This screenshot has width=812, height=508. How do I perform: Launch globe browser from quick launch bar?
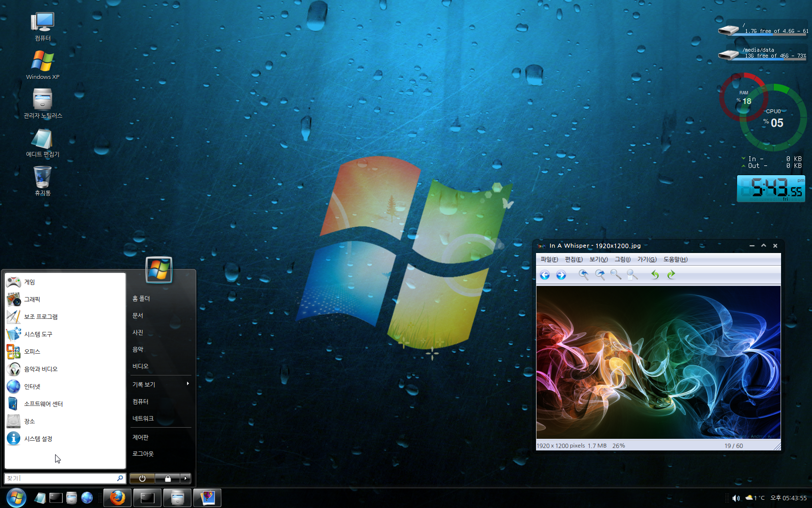(x=87, y=497)
